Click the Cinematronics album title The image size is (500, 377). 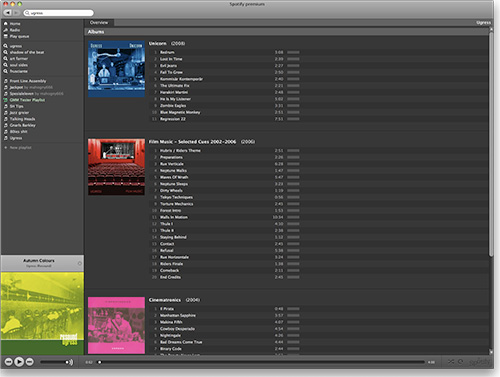[165, 300]
